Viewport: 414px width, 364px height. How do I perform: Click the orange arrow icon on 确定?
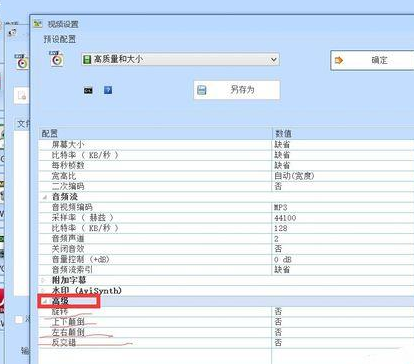click(x=339, y=60)
